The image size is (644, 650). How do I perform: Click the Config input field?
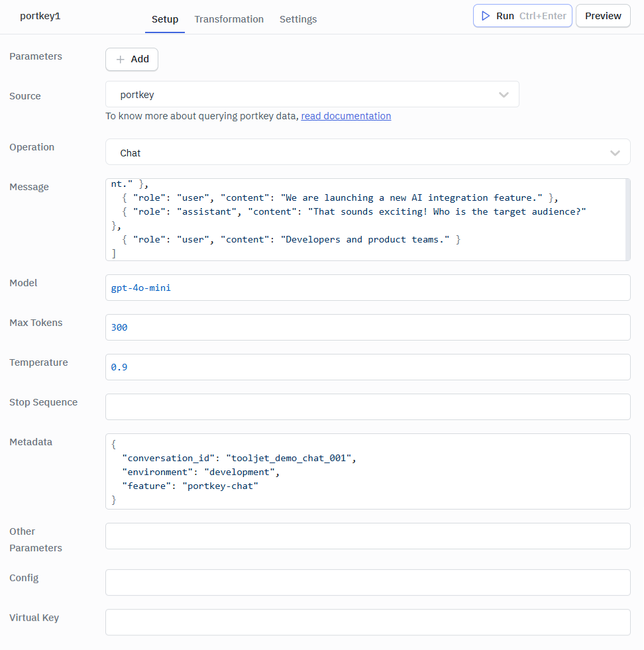coord(368,583)
